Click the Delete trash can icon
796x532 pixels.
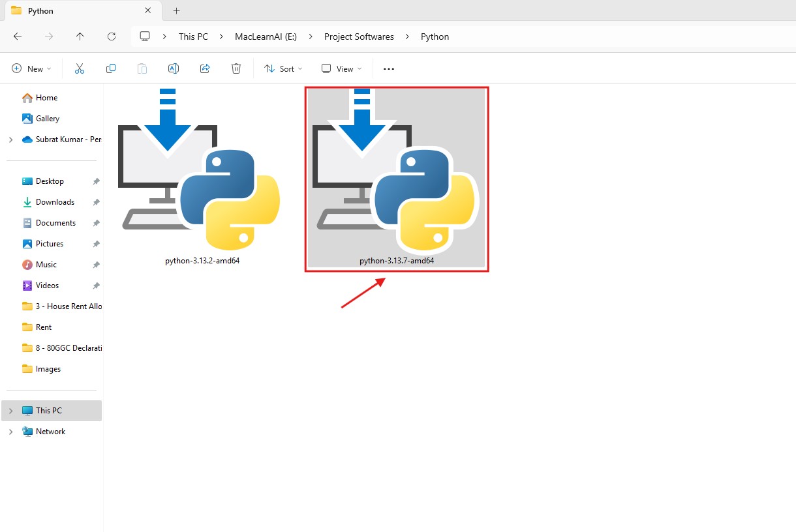click(x=236, y=68)
